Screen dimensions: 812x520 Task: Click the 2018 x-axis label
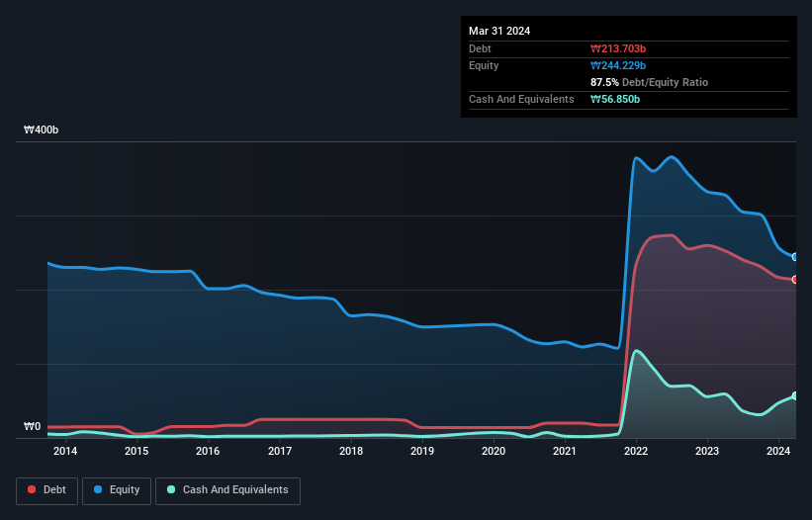[x=351, y=451]
